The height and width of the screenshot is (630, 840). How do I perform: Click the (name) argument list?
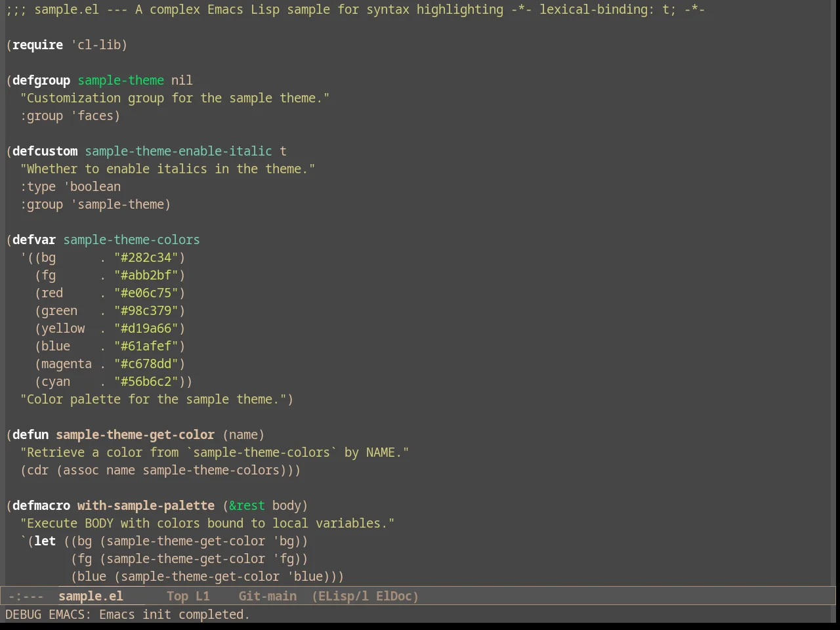(x=243, y=434)
